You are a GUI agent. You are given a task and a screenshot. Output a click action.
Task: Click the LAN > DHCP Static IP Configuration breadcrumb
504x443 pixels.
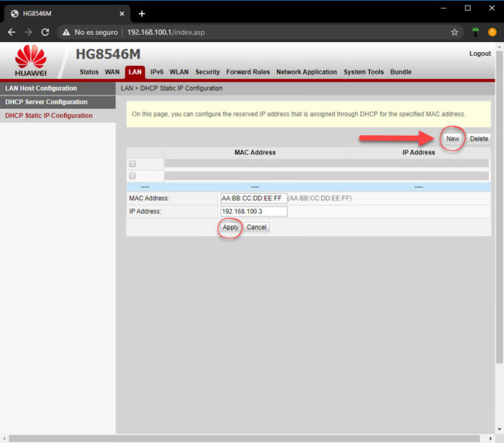[x=171, y=88]
